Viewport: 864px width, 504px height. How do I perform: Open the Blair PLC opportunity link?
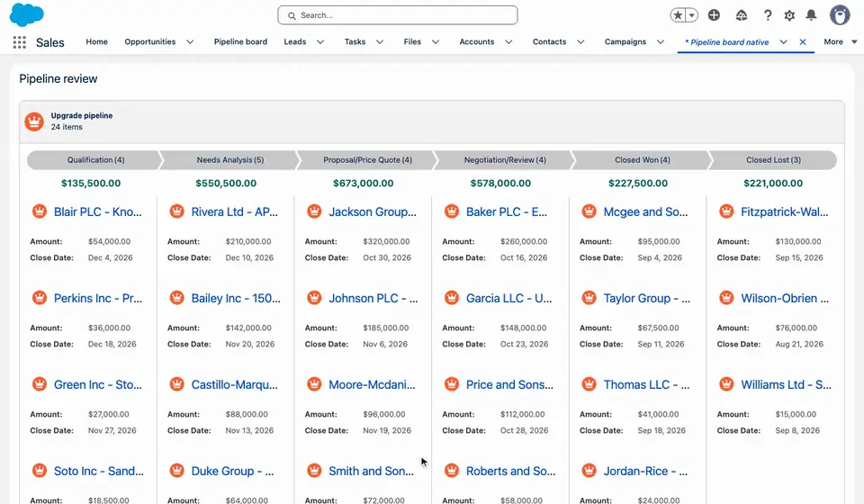[97, 212]
